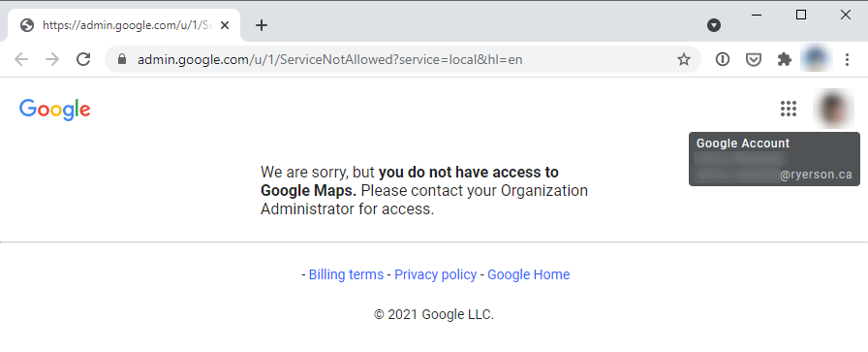Screen dimensions: 868x352
Task: Click the browser forward arrow
Action: point(52,59)
